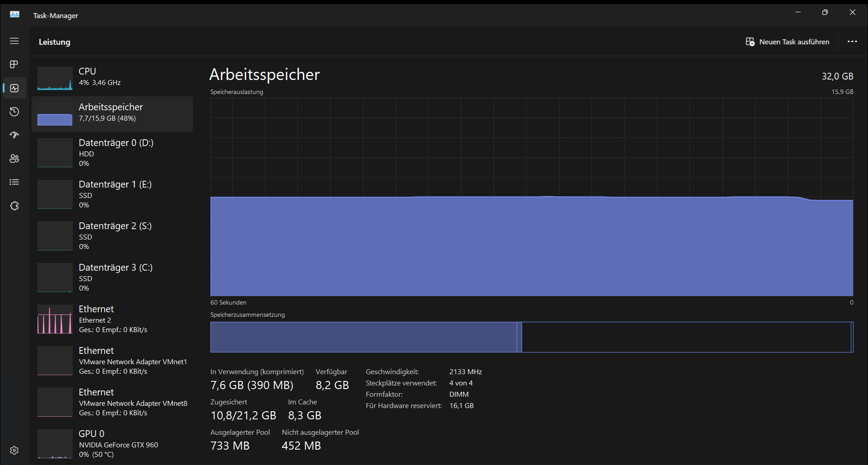
Task: Click the Verfügbar 8,2 GB value
Action: 332,385
